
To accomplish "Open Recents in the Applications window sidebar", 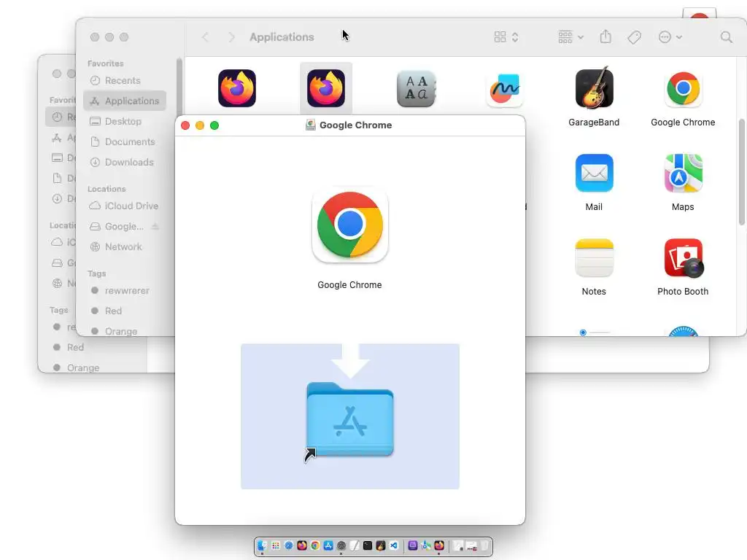I will pyautogui.click(x=125, y=80).
